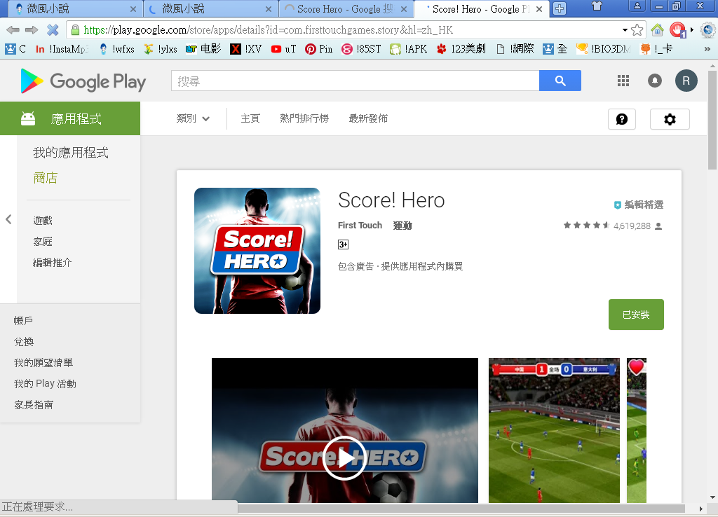Open the 123美劇 bookmark

click(x=460, y=49)
